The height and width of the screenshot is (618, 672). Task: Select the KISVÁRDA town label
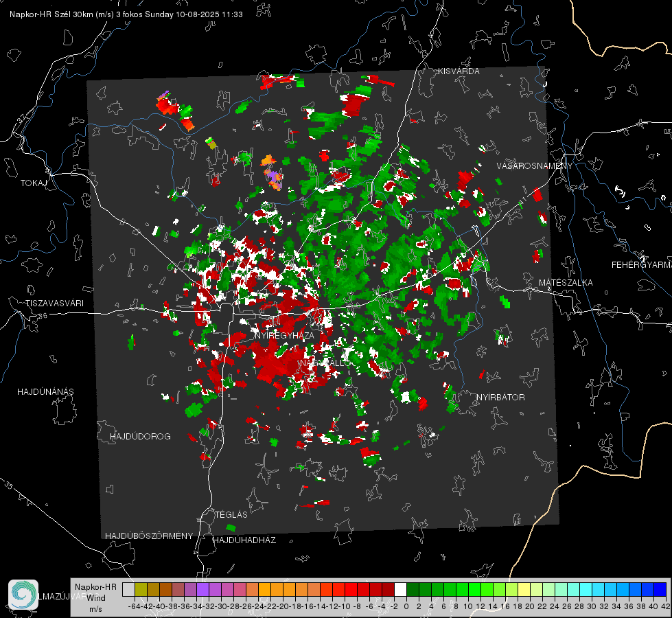point(459,71)
